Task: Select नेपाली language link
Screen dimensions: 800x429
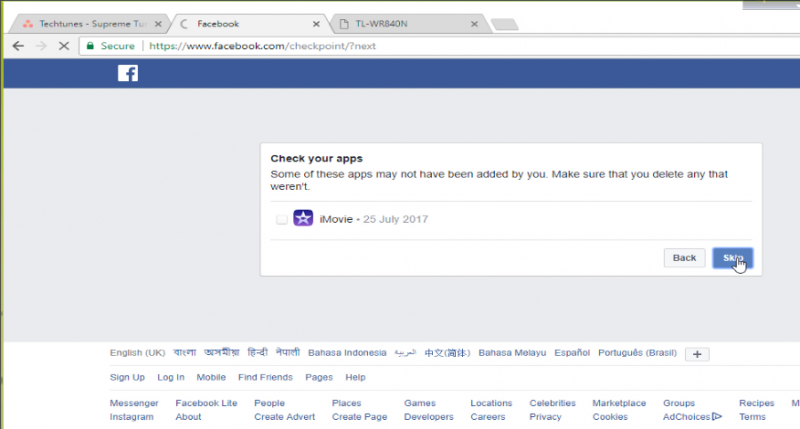Action: (x=288, y=352)
